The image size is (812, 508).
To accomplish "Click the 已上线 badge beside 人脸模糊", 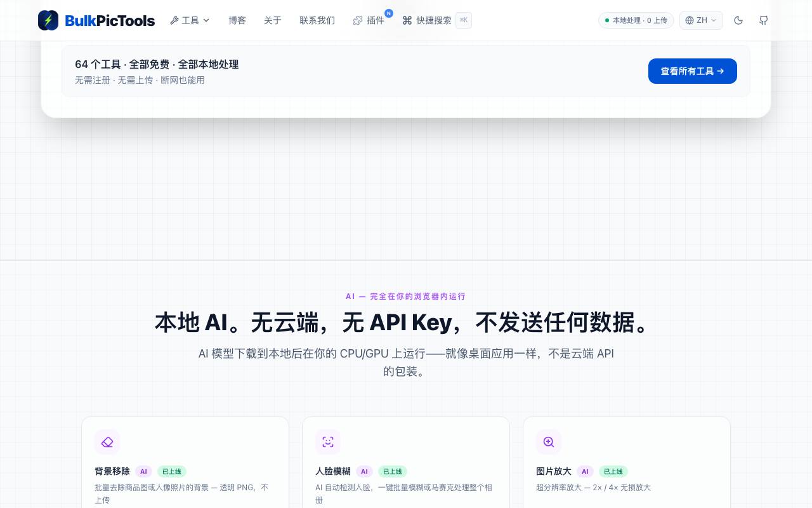I will (x=393, y=471).
